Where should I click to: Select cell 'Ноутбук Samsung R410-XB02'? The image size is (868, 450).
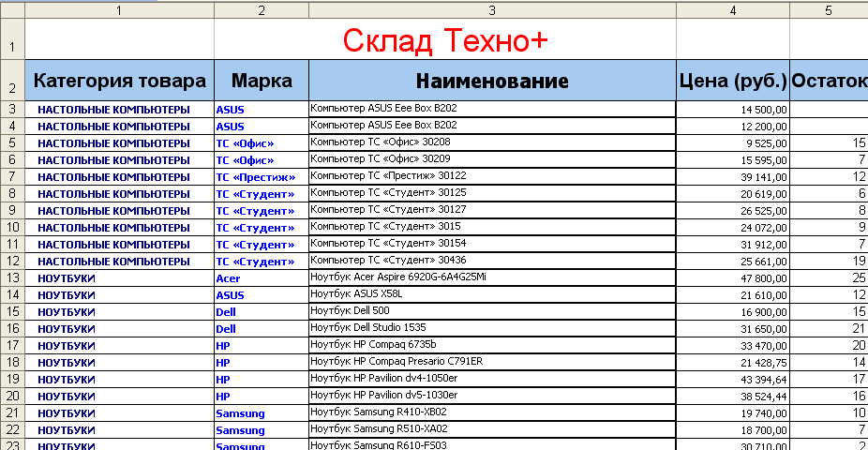492,413
